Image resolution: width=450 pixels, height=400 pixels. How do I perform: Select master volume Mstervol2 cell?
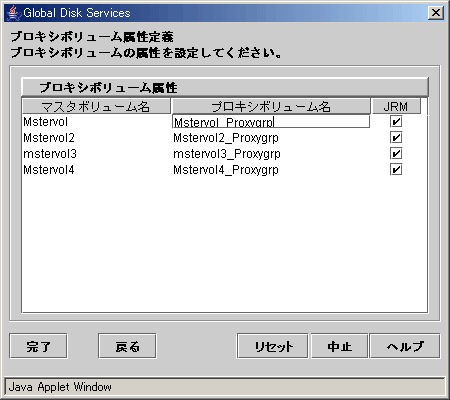pyautogui.click(x=97, y=137)
